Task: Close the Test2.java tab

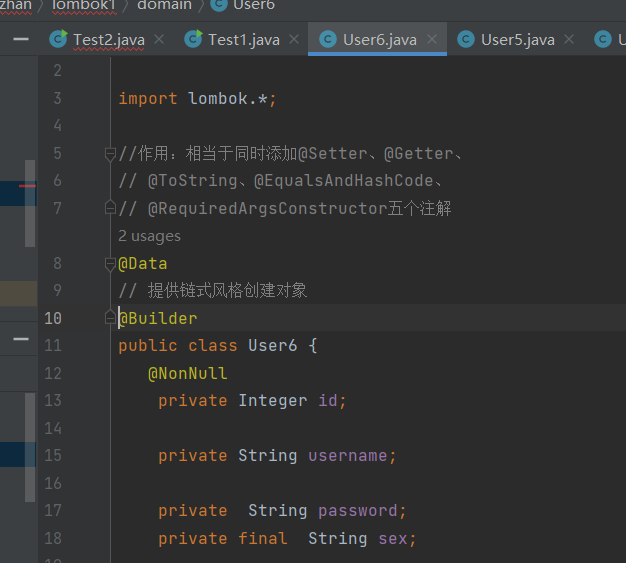Action: pos(159,39)
